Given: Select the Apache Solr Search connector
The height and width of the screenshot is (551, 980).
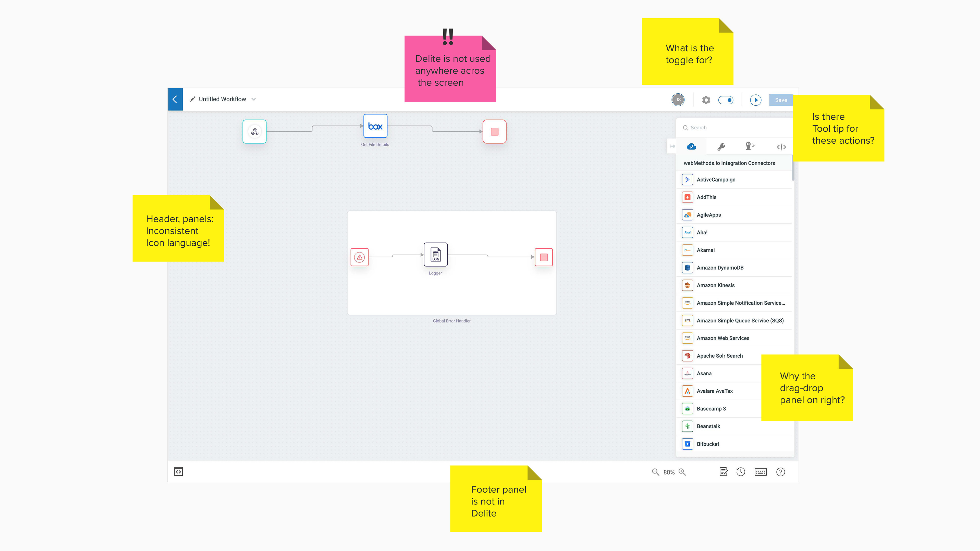Looking at the screenshot, I should coord(719,356).
